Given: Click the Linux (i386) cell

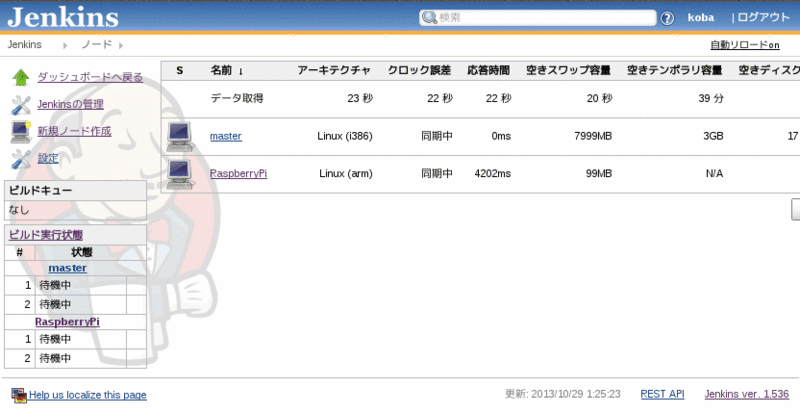Looking at the screenshot, I should (x=345, y=136).
